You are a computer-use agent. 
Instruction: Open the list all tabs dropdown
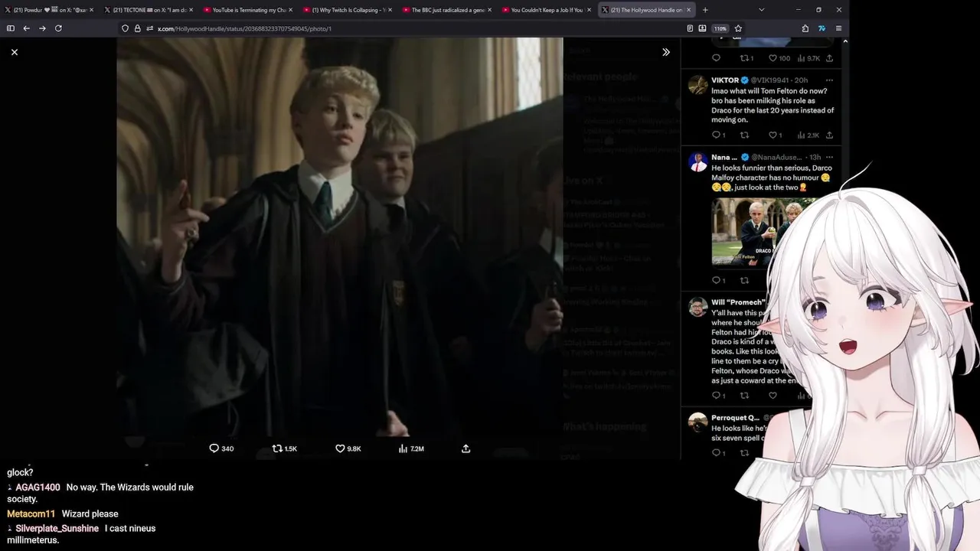tap(761, 10)
